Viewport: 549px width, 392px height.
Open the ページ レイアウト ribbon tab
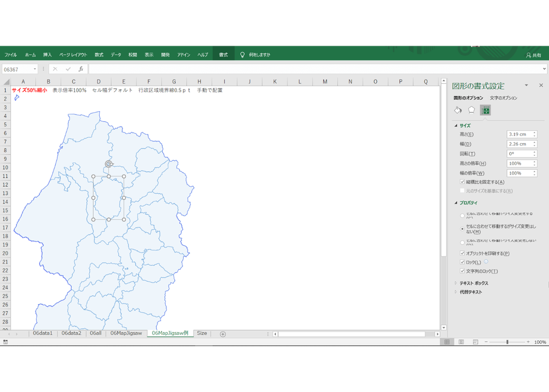coord(73,55)
